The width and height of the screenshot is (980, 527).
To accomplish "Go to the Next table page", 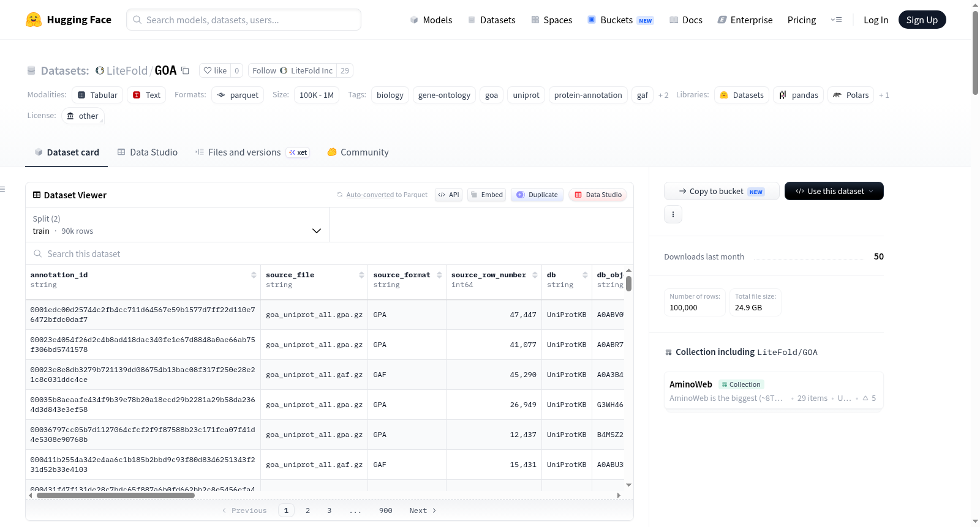I will (x=423, y=510).
